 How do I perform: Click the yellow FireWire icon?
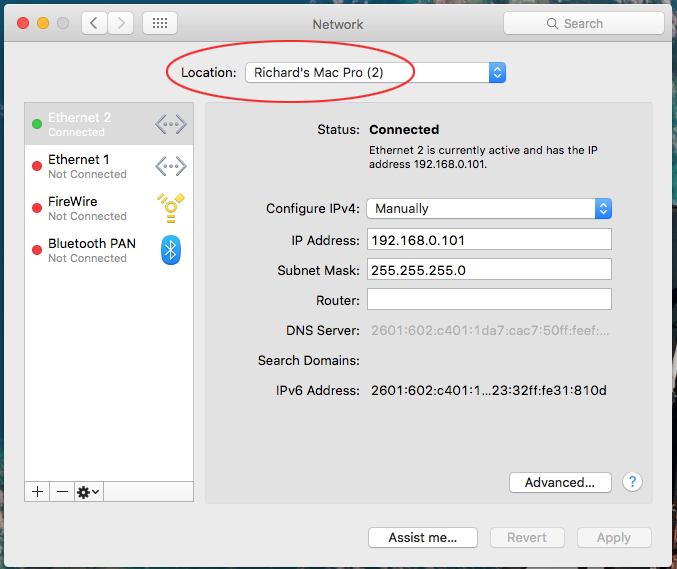[x=171, y=208]
